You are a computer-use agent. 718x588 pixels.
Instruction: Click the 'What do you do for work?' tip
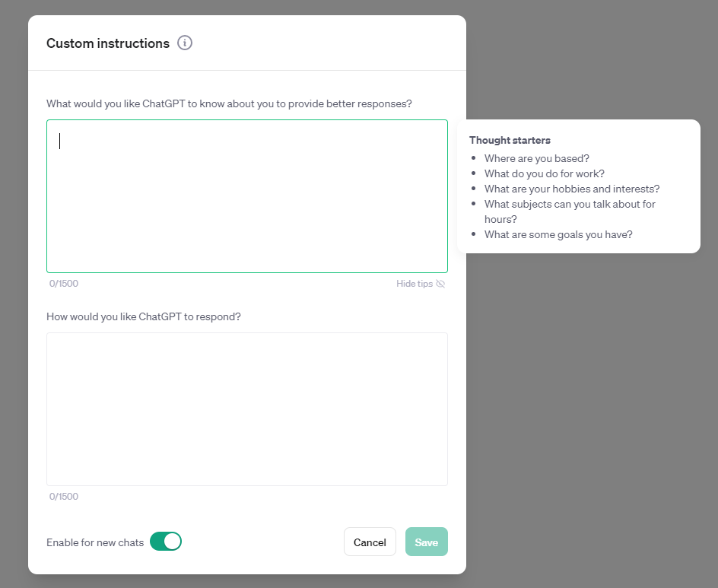(544, 173)
